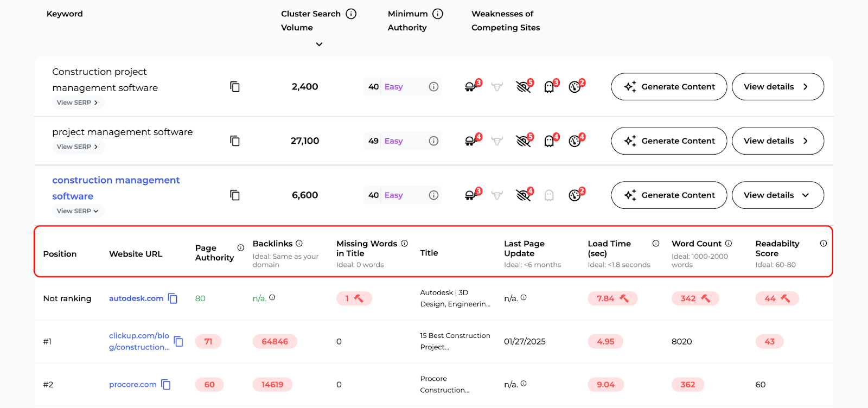Open the Cluster Search Volume info tooltip icon
The image size is (868, 408).
pyautogui.click(x=350, y=14)
